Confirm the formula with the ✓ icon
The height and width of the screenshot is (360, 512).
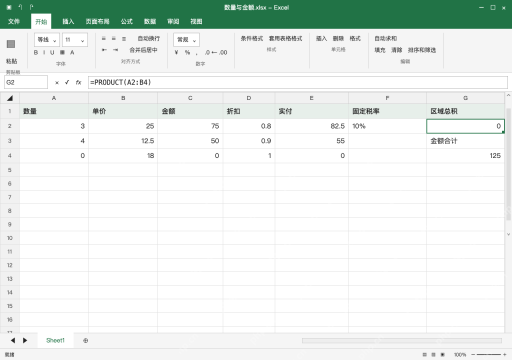67,82
